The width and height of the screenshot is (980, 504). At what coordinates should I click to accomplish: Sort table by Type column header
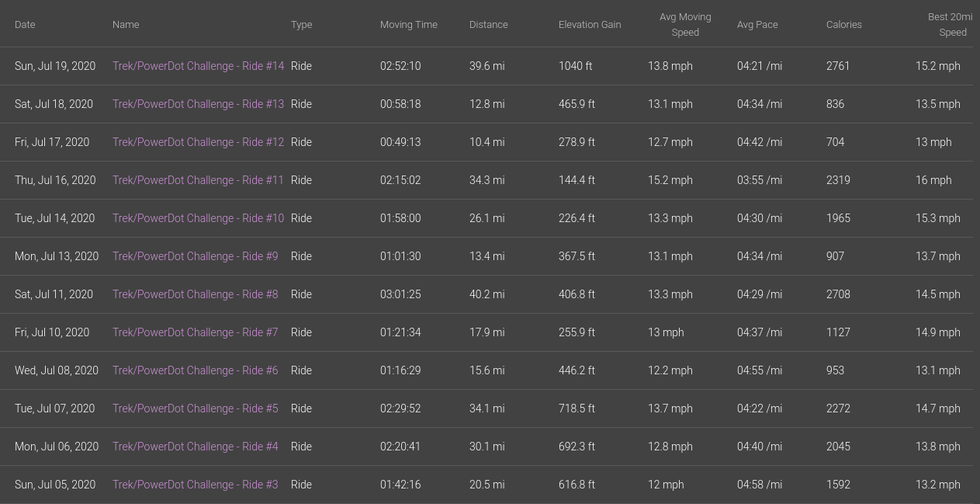pyautogui.click(x=302, y=25)
